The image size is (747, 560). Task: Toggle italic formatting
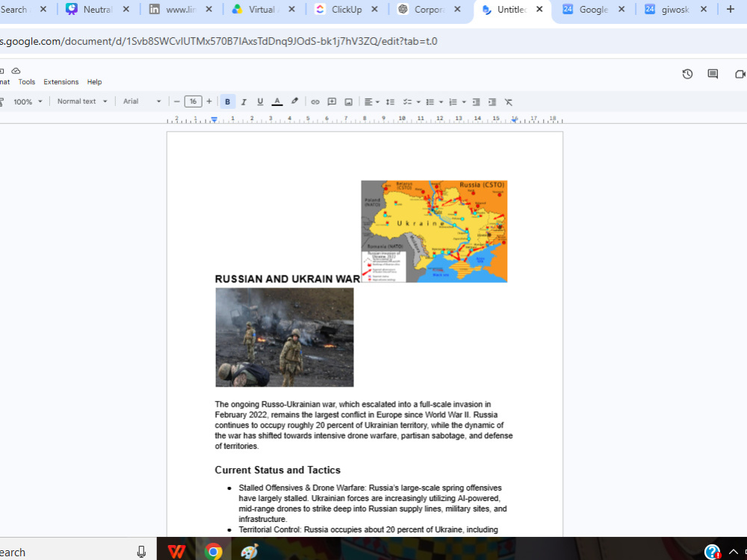(x=244, y=102)
